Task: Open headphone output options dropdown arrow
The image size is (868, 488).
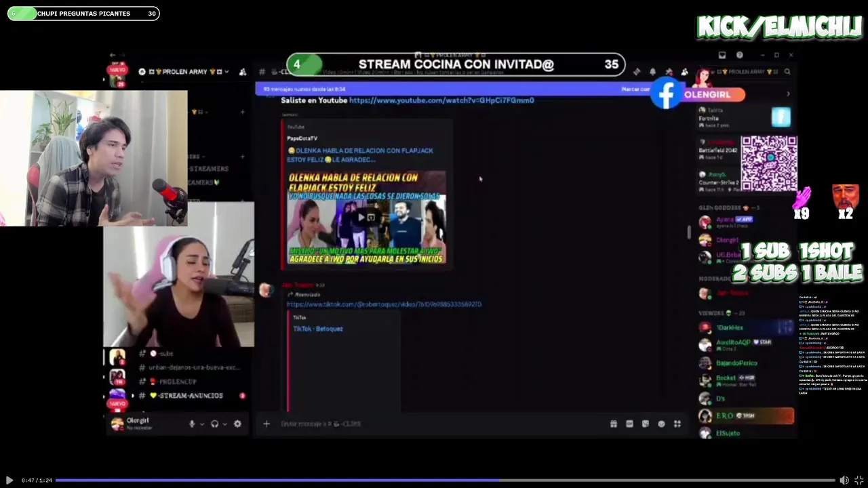Action: coord(224,424)
